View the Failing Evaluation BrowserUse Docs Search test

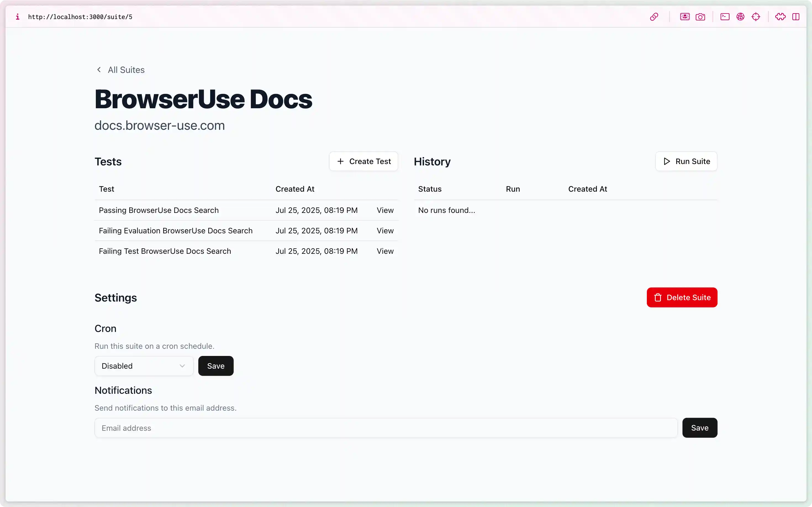pyautogui.click(x=385, y=231)
